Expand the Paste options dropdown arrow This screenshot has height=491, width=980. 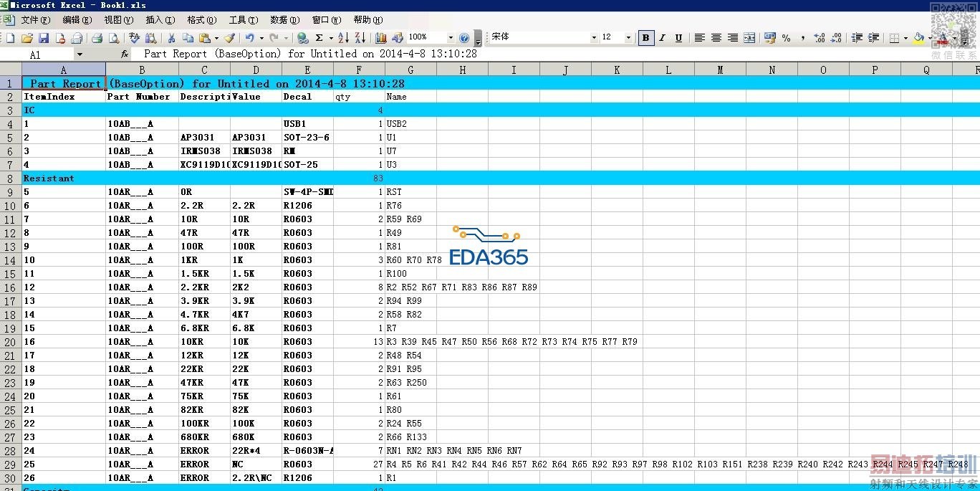(x=216, y=37)
